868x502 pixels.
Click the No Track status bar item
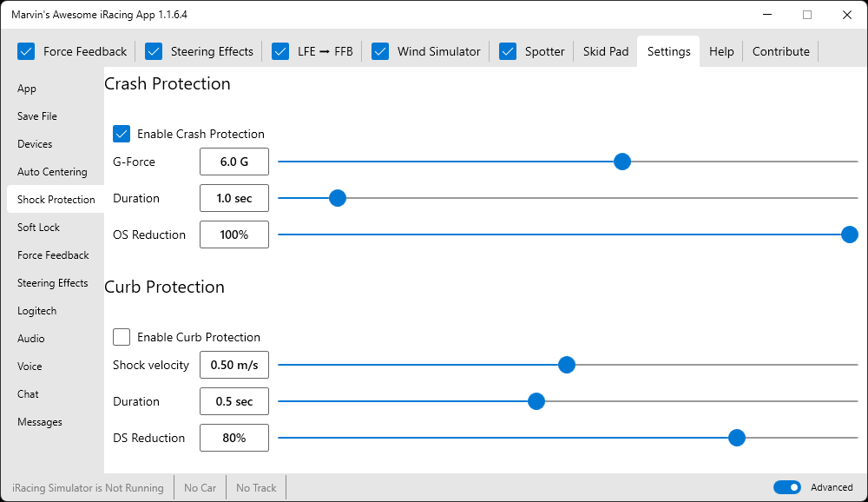(256, 488)
